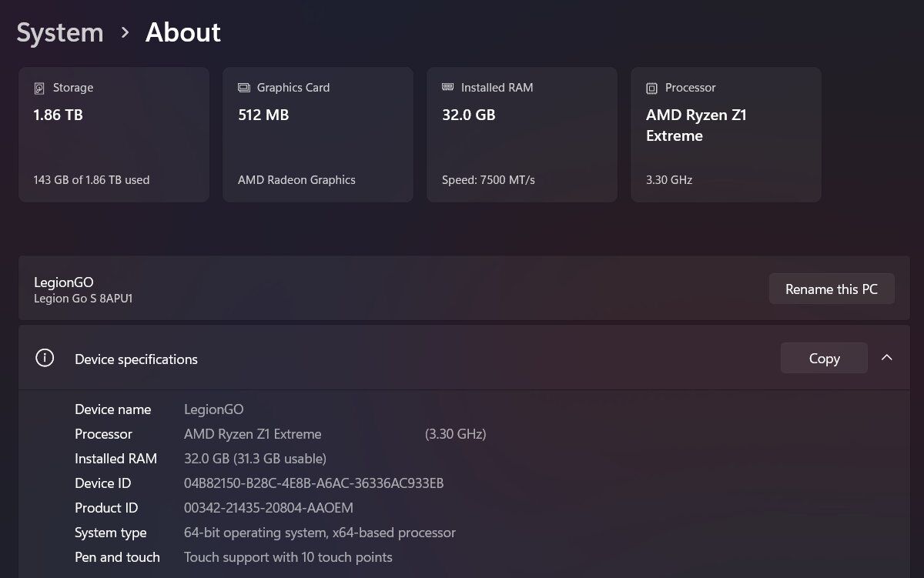Go back to System in breadcrumb
924x578 pixels.
point(60,32)
